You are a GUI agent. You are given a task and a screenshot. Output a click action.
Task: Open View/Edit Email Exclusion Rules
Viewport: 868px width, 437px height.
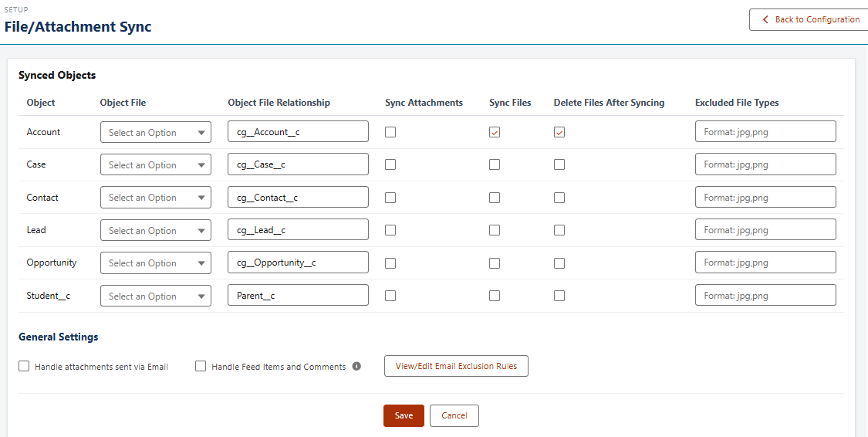tap(456, 366)
